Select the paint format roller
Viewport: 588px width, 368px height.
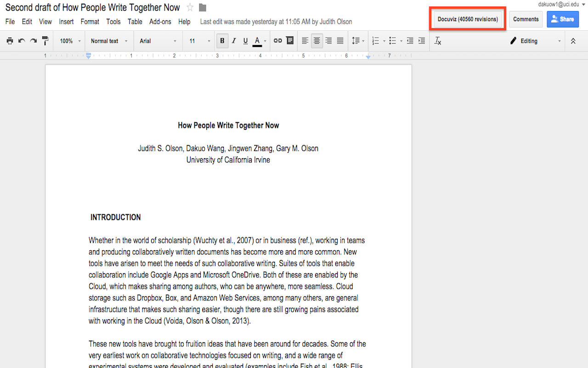[45, 41]
